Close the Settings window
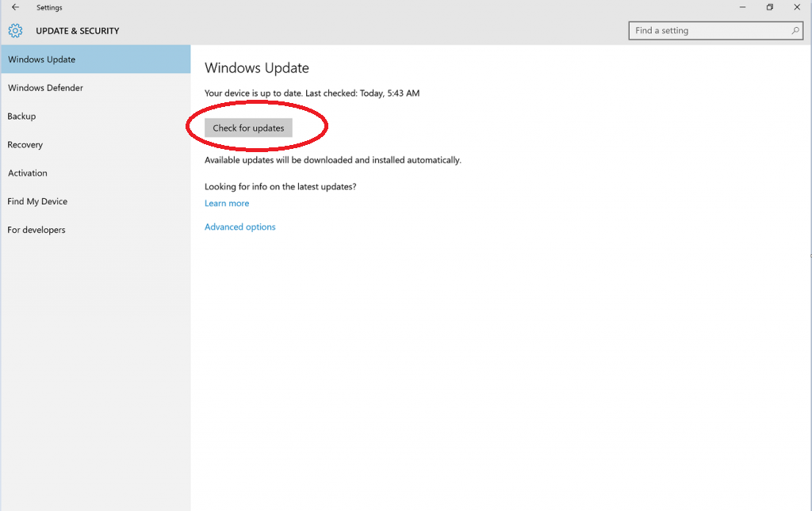 (x=797, y=7)
